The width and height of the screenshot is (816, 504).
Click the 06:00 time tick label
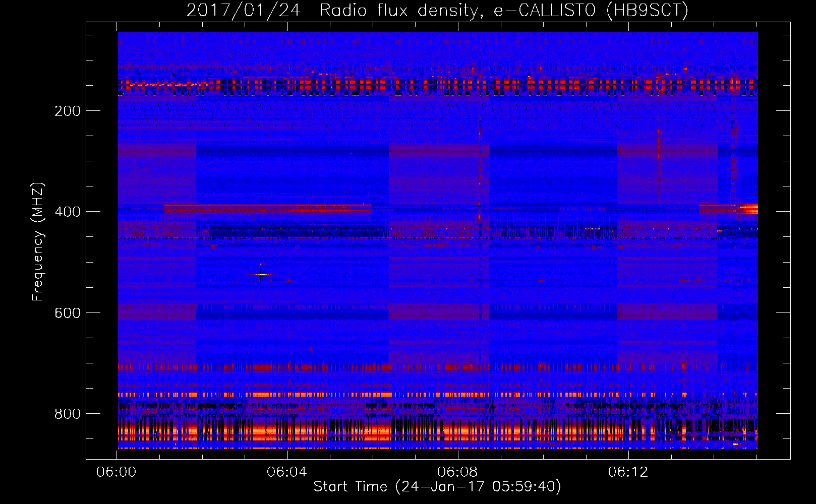tap(116, 472)
